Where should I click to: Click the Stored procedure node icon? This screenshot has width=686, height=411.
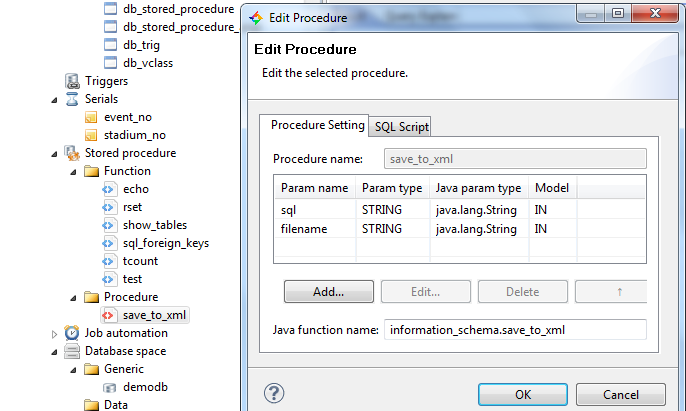tap(72, 153)
